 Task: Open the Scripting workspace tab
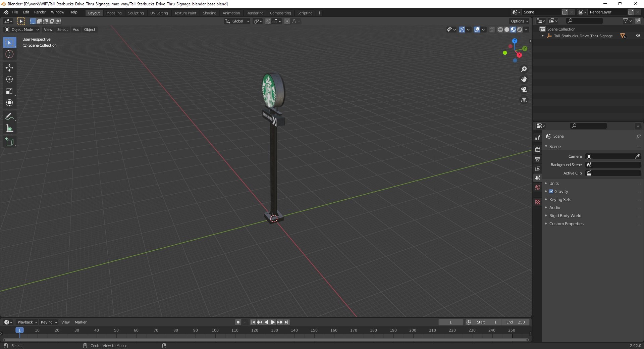(x=305, y=13)
